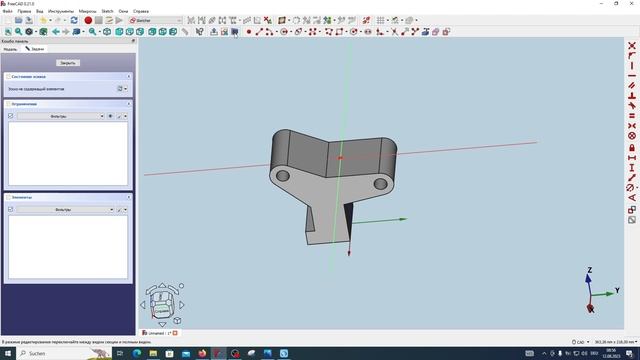This screenshot has height=360, width=640.
Task: Open the Инструменты menu
Action: [61, 11]
